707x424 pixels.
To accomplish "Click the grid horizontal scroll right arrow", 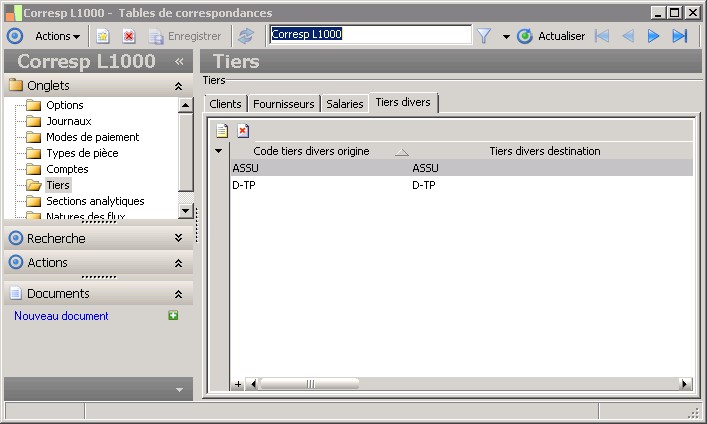I will pos(685,384).
